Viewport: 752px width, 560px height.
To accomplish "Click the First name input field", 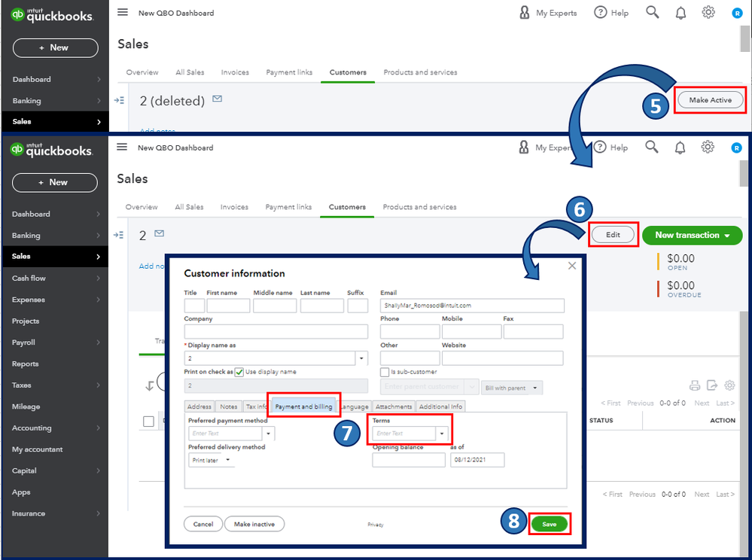I will point(228,306).
